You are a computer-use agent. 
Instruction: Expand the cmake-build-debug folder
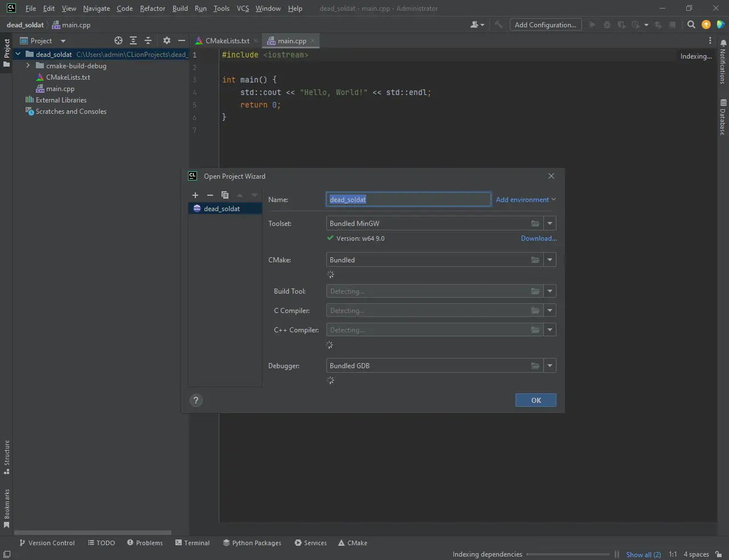[x=28, y=66]
